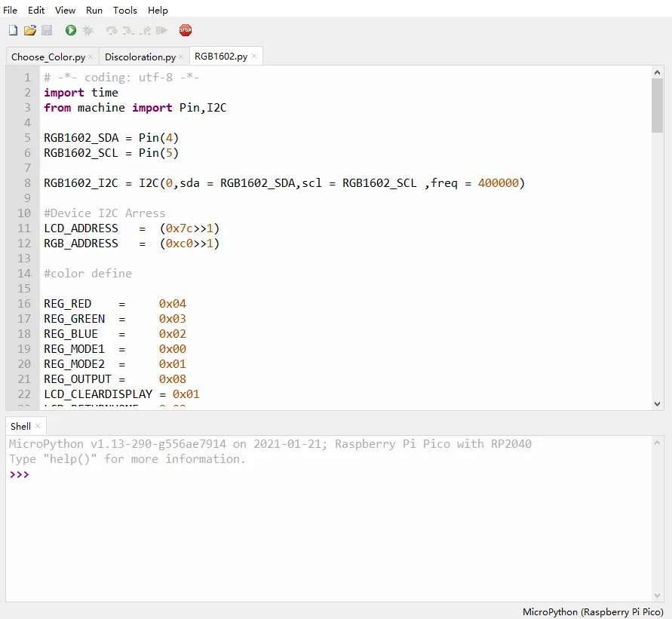Select the RGB1602.py editor tab
The image size is (672, 619).
tap(221, 57)
